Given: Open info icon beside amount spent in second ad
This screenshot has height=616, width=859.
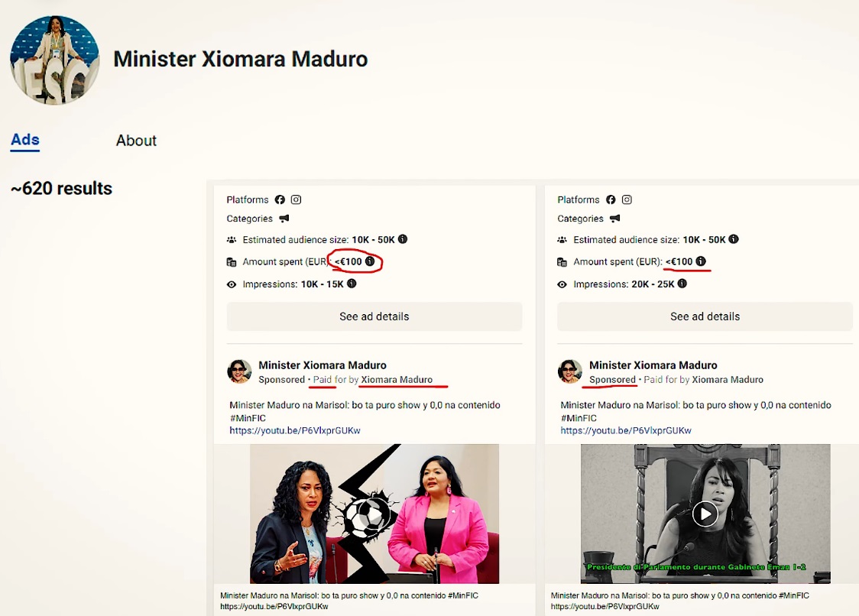Looking at the screenshot, I should (701, 261).
